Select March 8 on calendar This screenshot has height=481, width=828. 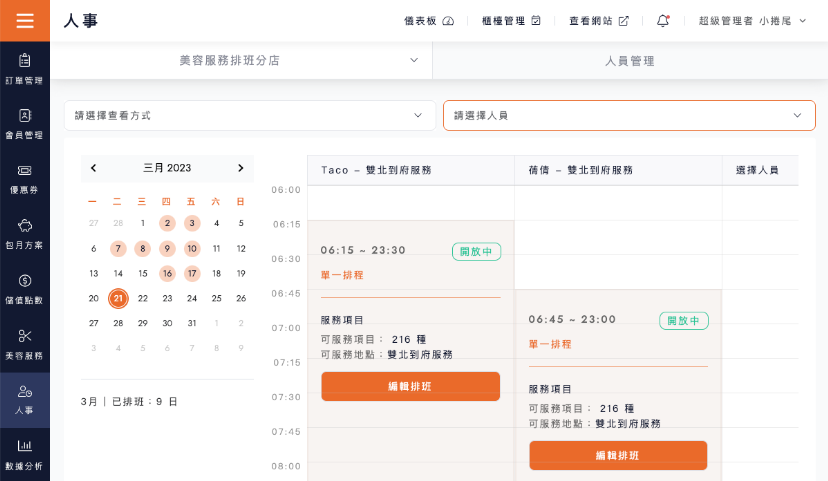(143, 248)
